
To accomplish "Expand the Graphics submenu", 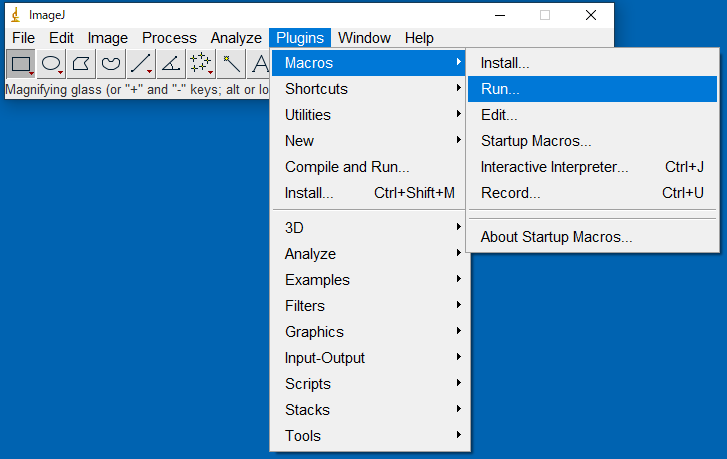I will click(x=370, y=332).
